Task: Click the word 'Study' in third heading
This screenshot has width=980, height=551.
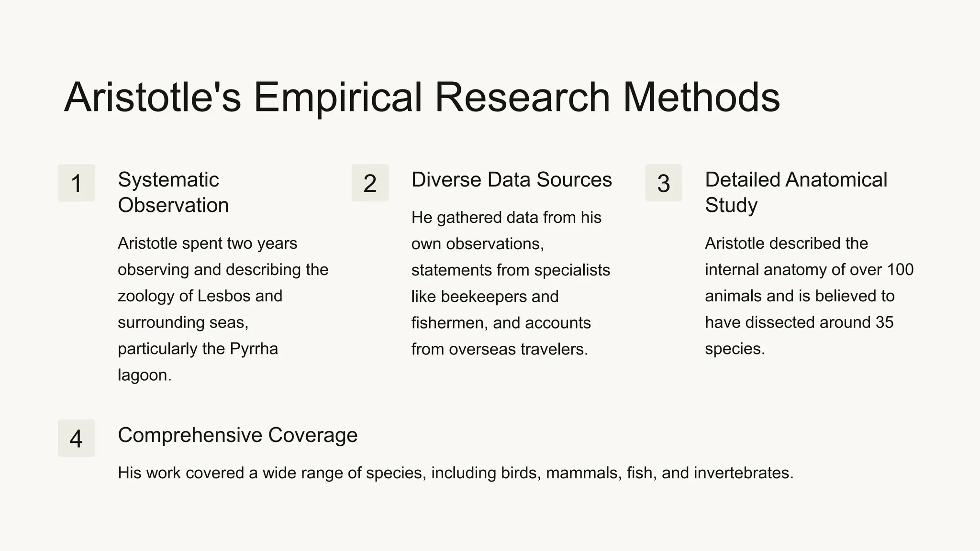Action: [731, 206]
